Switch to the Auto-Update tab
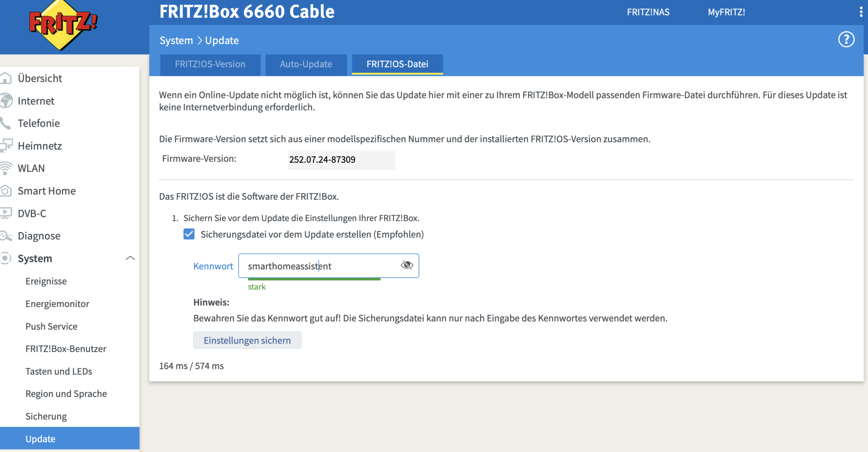 306,64
